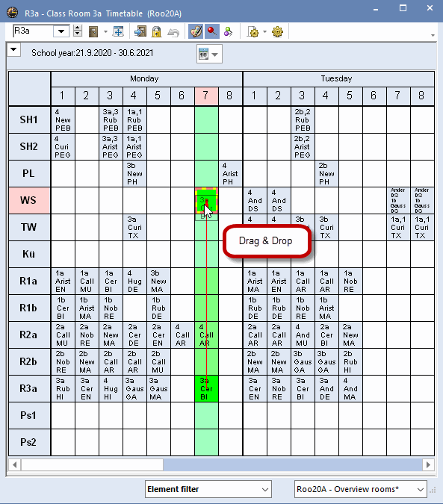The image size is (443, 504).
Task: Expand the calendar date picker dropdown
Action: 214,55
